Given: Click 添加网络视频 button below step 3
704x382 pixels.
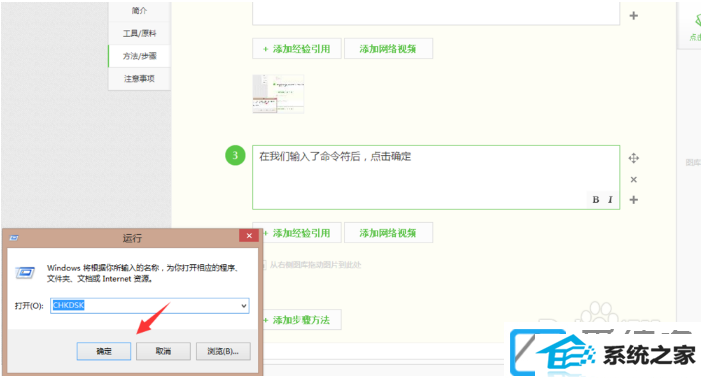Looking at the screenshot, I should tap(388, 233).
